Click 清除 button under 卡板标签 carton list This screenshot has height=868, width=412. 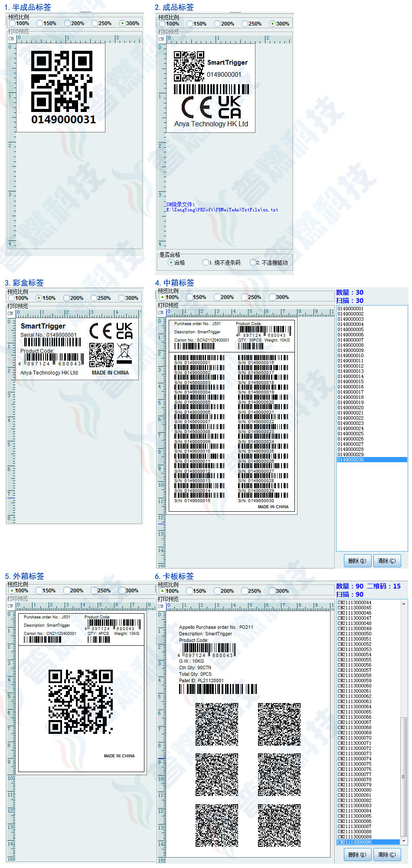[x=387, y=855]
